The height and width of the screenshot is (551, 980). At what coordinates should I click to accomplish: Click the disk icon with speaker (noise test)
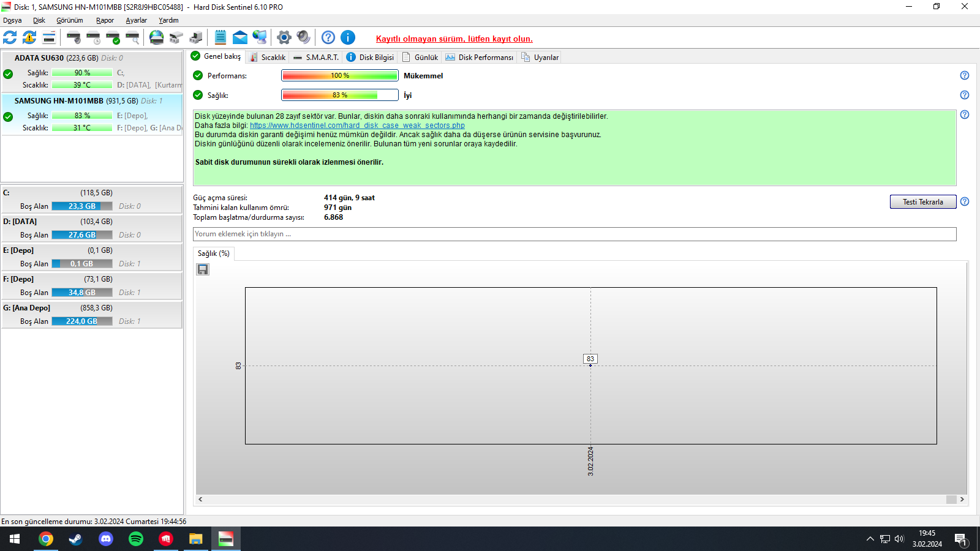[73, 37]
